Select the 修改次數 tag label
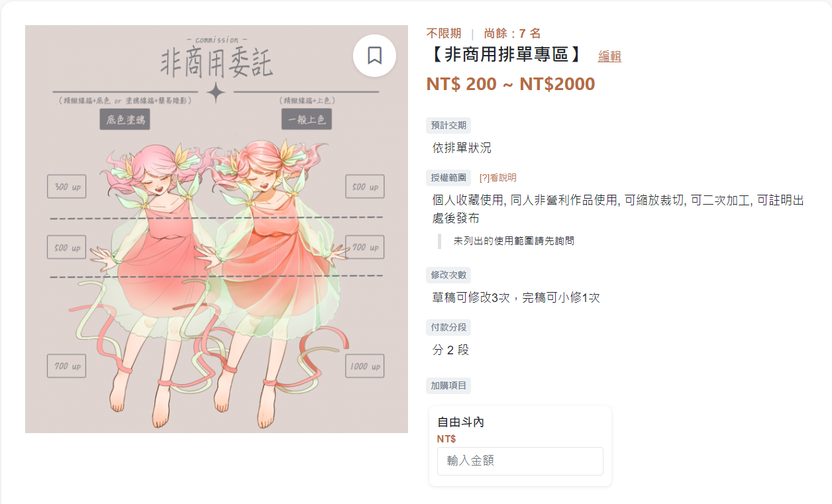This screenshot has height=504, width=832. click(448, 275)
